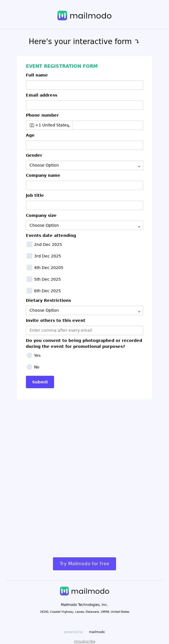
Task: Enable the 5th Dec 2025 checkbox
Action: [29, 279]
